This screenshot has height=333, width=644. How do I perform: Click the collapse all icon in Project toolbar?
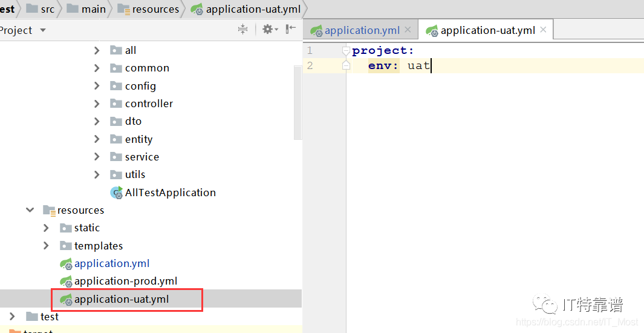[242, 29]
